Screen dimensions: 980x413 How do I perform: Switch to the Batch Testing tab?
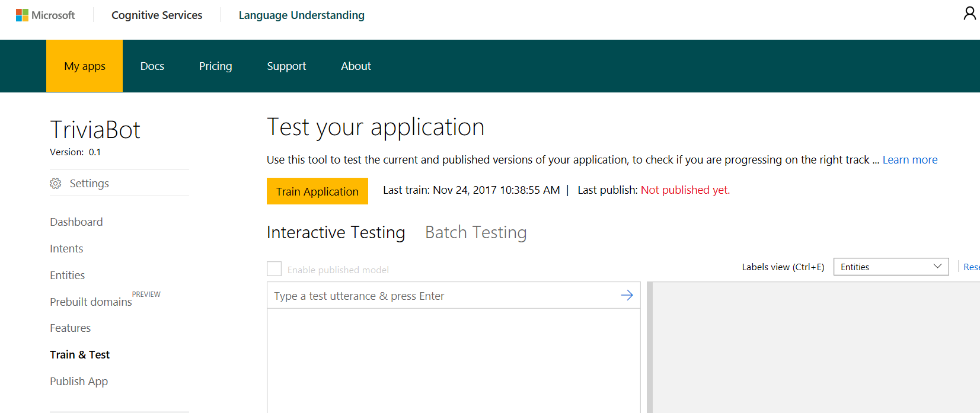click(475, 232)
